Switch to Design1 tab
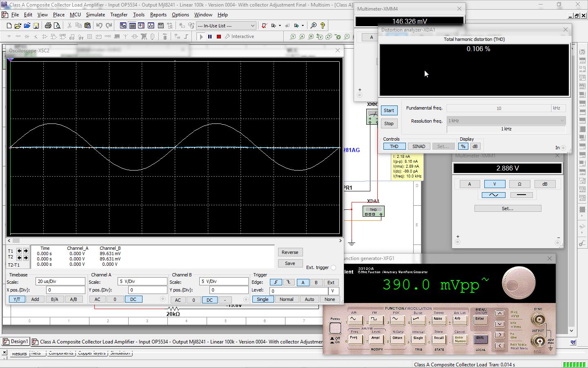This screenshot has height=368, width=588. pos(16,341)
